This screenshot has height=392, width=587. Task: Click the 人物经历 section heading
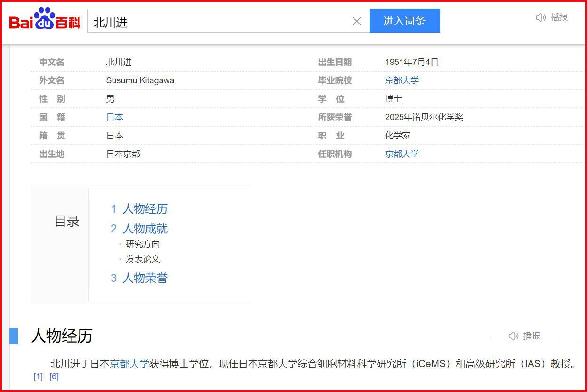62,336
